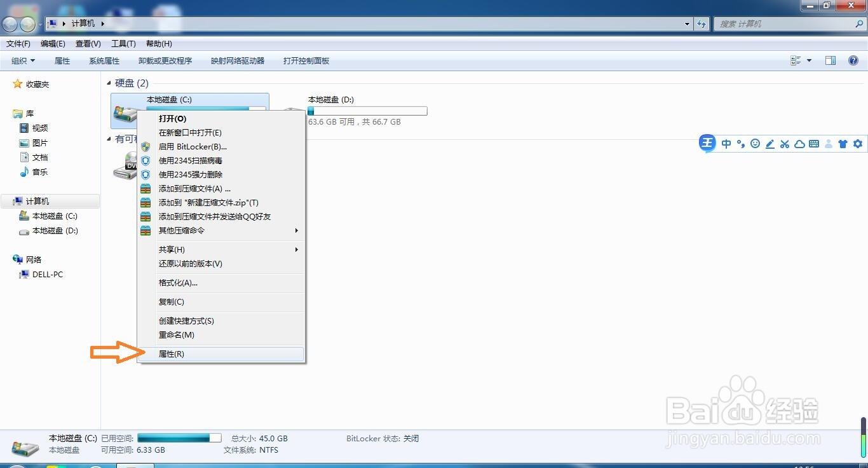868x468 pixels.
Task: Select 还原以前的版本(V)
Action: tap(221, 263)
